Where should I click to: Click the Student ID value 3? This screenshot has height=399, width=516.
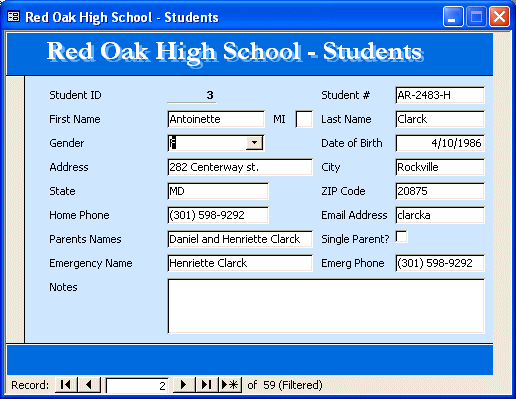192,95
